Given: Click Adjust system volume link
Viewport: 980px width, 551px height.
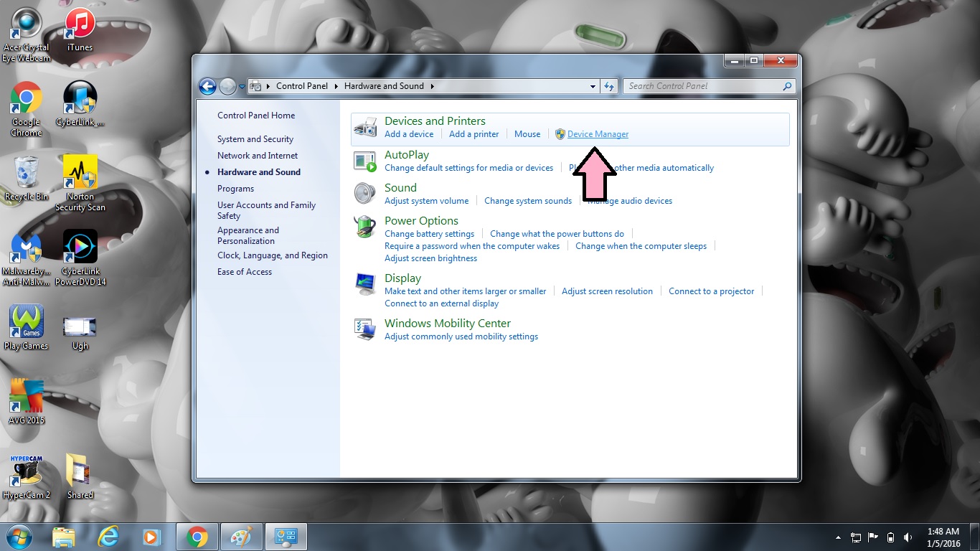Looking at the screenshot, I should click(x=426, y=201).
